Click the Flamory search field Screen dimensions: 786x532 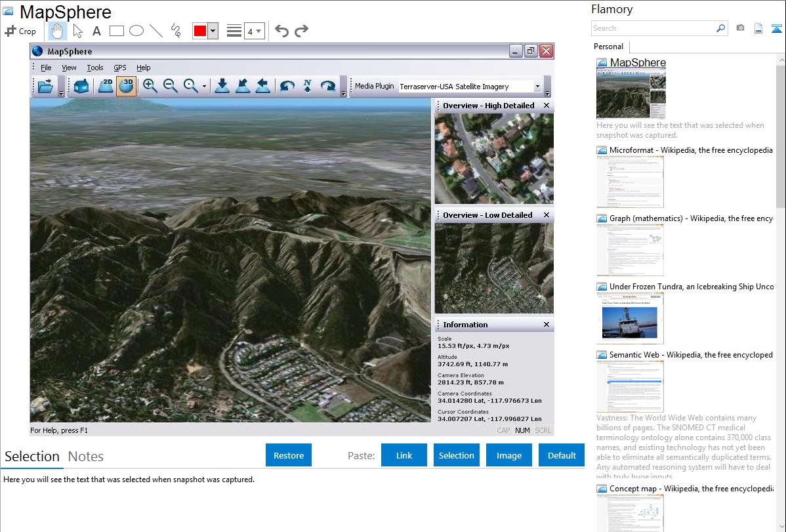coord(653,28)
